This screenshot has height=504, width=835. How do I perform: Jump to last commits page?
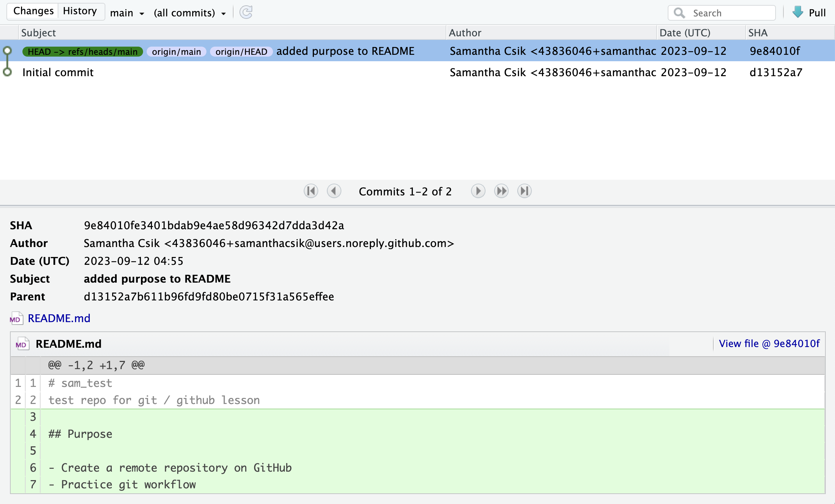524,191
